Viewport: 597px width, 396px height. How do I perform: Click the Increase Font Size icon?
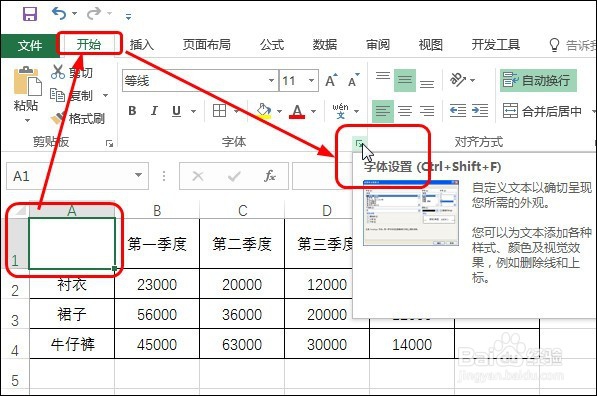(x=331, y=80)
